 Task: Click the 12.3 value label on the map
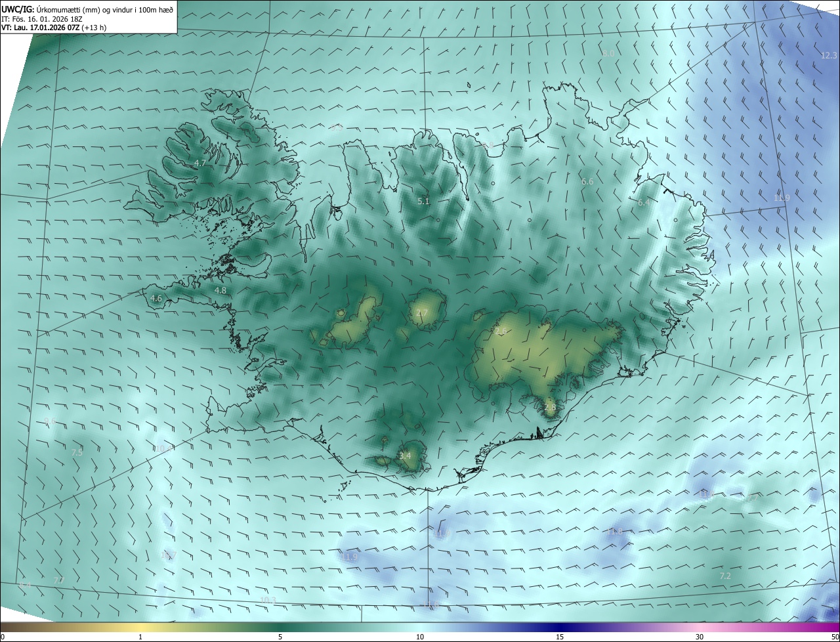(829, 56)
